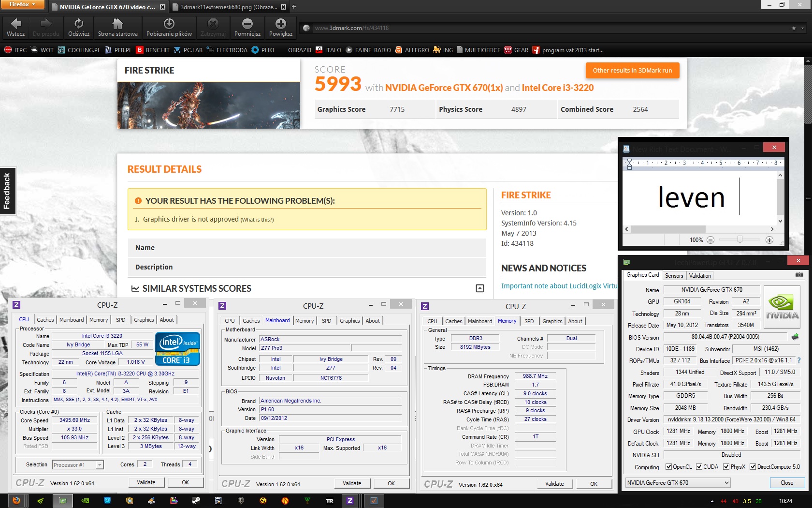Adjust the WordPad zoom slider
Viewport: 812px width, 508px height.
(739, 239)
